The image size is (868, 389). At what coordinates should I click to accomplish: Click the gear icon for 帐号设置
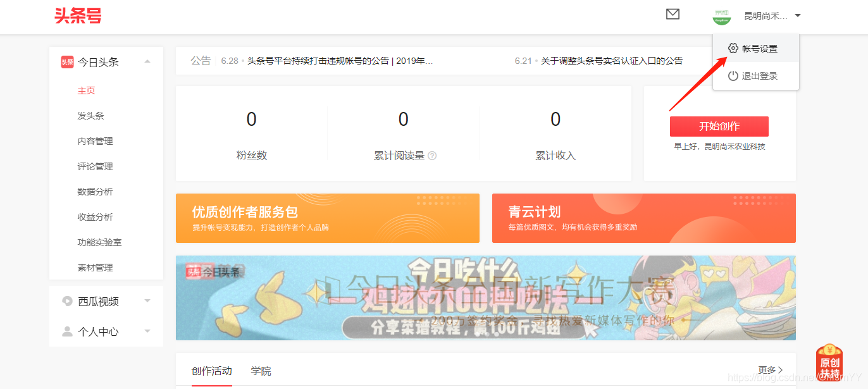click(x=733, y=49)
